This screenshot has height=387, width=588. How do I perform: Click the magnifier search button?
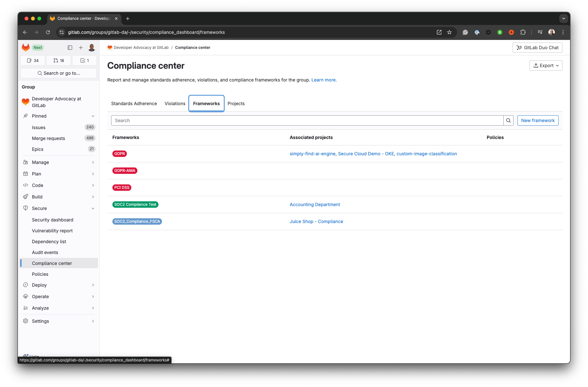(508, 120)
